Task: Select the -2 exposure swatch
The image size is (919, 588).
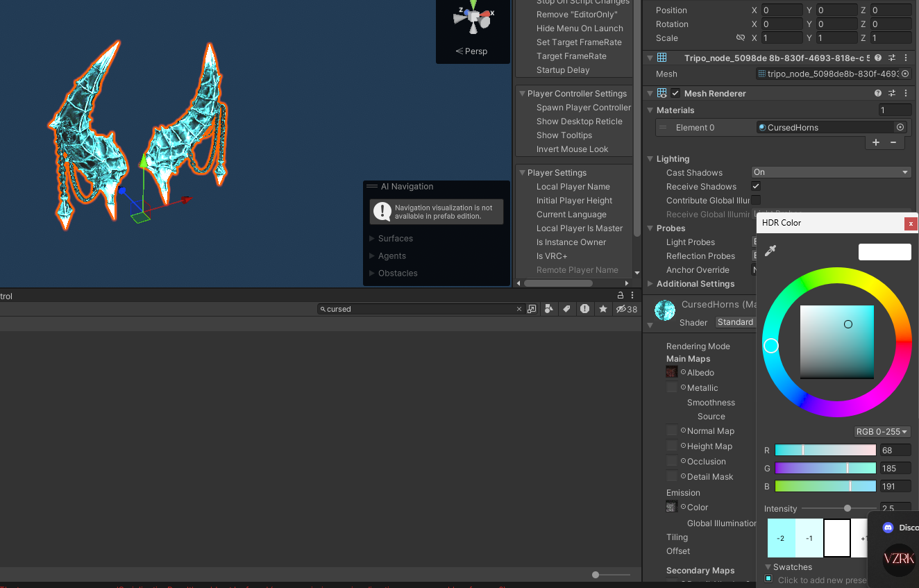Action: 781,538
